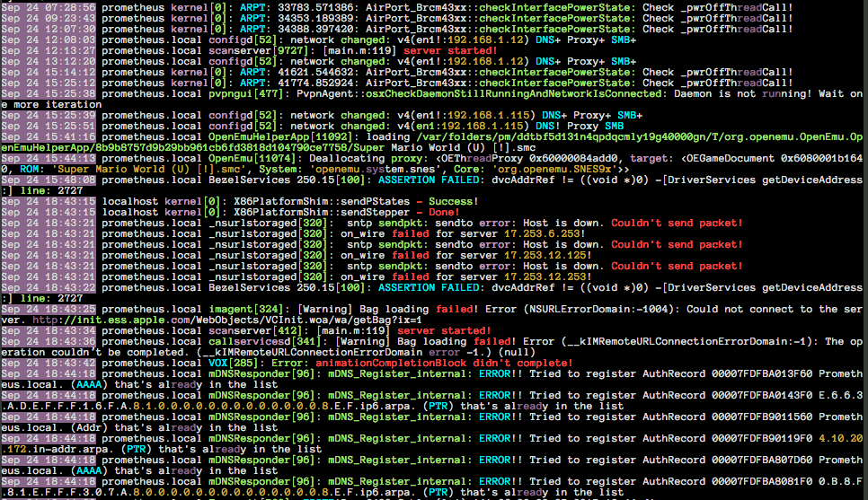Click process name 'scanserver[9727]'

(x=259, y=51)
